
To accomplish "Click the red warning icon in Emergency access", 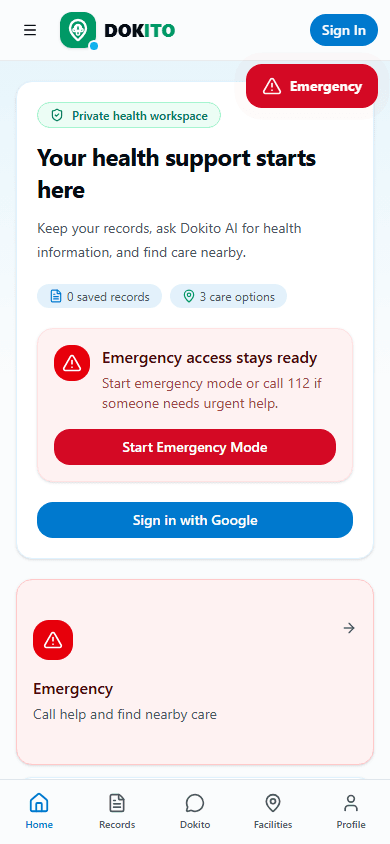I will (72, 363).
